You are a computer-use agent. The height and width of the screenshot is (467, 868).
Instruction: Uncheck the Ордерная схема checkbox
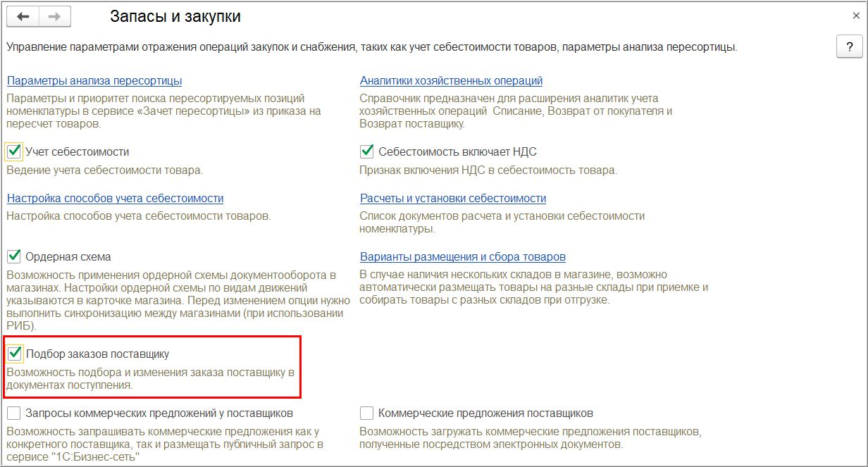pyautogui.click(x=14, y=256)
